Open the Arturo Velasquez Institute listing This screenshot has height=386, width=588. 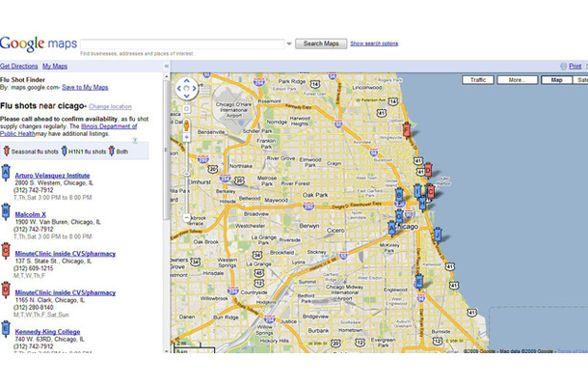tap(52, 176)
